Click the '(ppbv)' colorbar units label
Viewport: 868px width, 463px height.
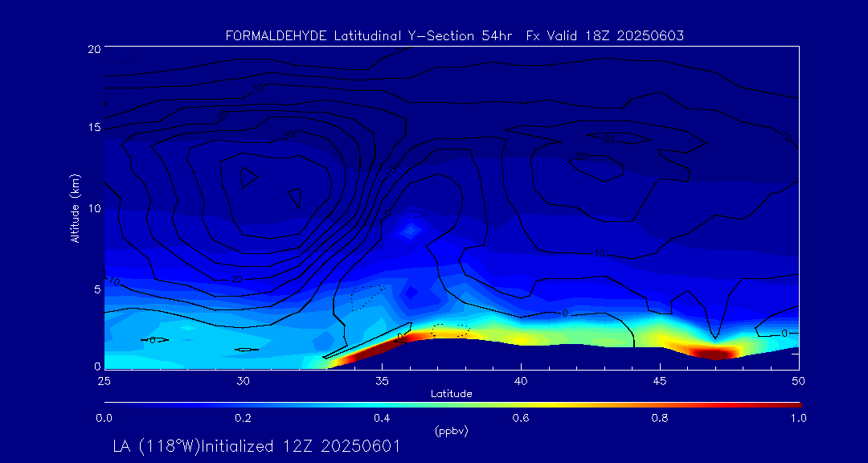click(452, 431)
